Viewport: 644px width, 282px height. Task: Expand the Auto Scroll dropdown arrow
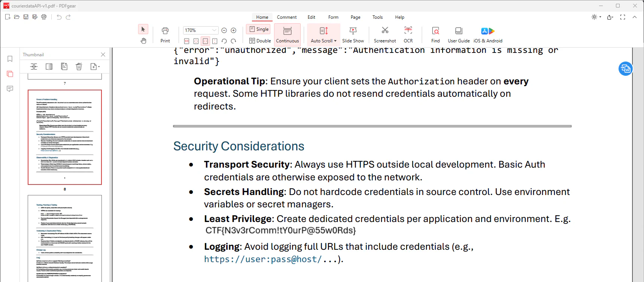(x=335, y=41)
